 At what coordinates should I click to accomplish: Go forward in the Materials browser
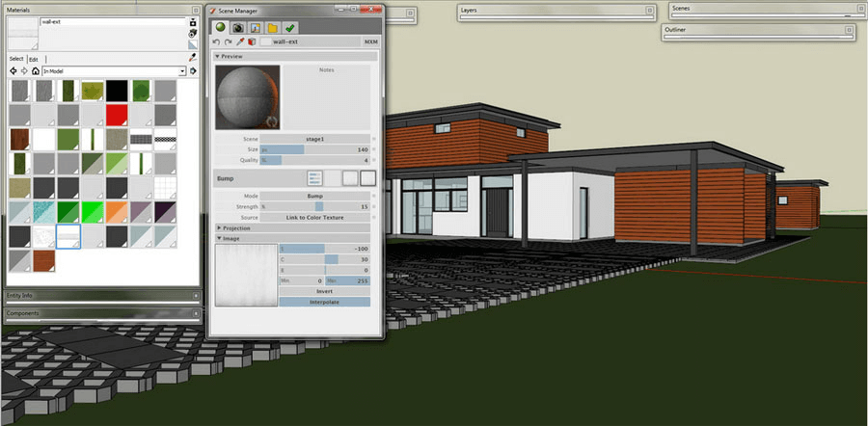click(x=24, y=70)
